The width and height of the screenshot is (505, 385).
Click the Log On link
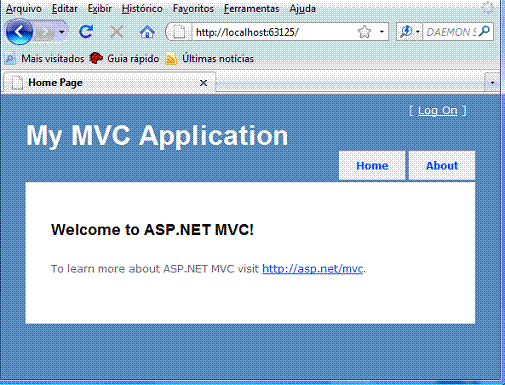coord(437,110)
